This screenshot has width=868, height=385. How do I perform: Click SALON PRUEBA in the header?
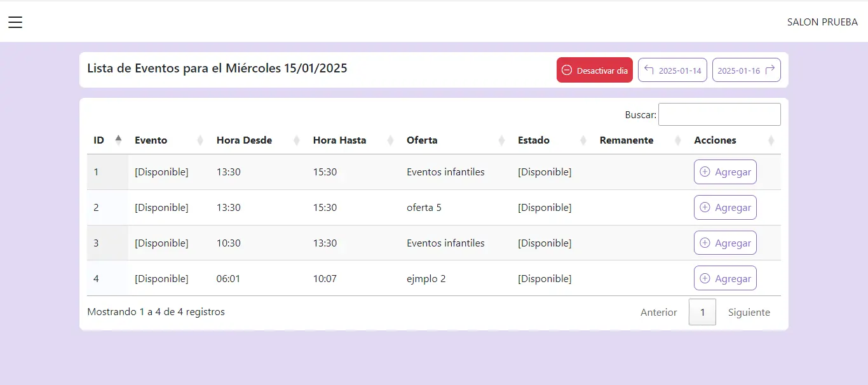822,22
